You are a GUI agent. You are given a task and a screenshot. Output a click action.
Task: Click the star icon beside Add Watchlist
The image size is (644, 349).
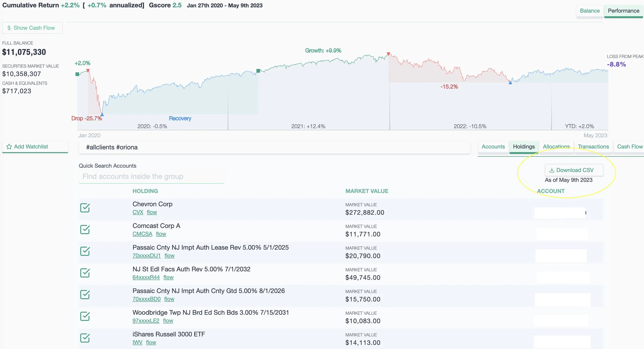[x=9, y=147]
